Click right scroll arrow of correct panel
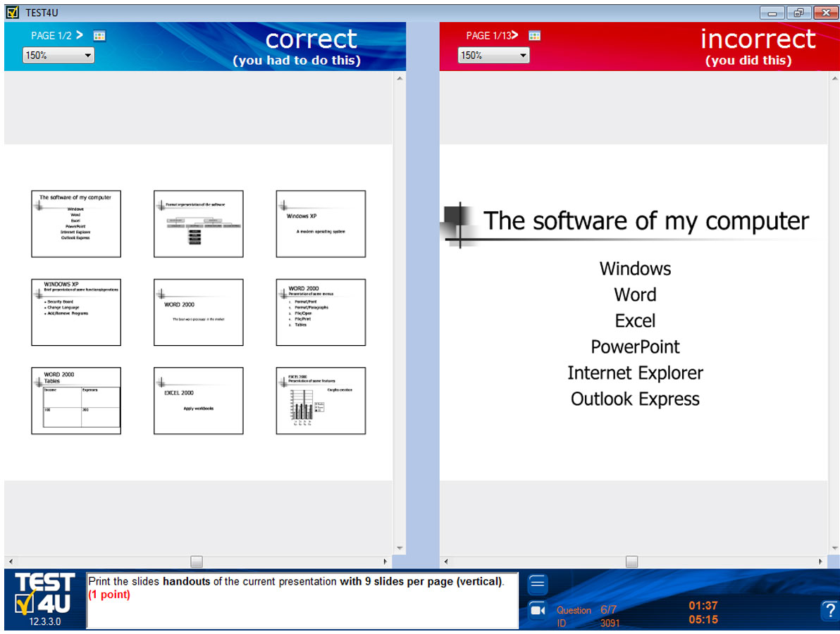The image size is (840, 634). coord(385,561)
